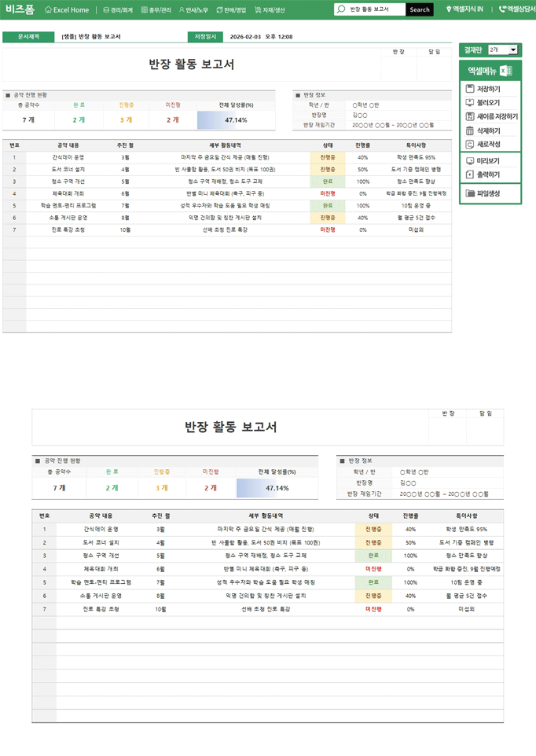Open the 인사/노무 menu
536x756 pixels.
tap(193, 10)
